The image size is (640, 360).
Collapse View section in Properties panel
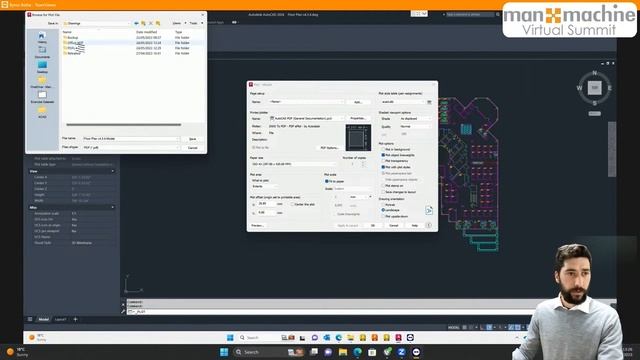tap(113, 171)
